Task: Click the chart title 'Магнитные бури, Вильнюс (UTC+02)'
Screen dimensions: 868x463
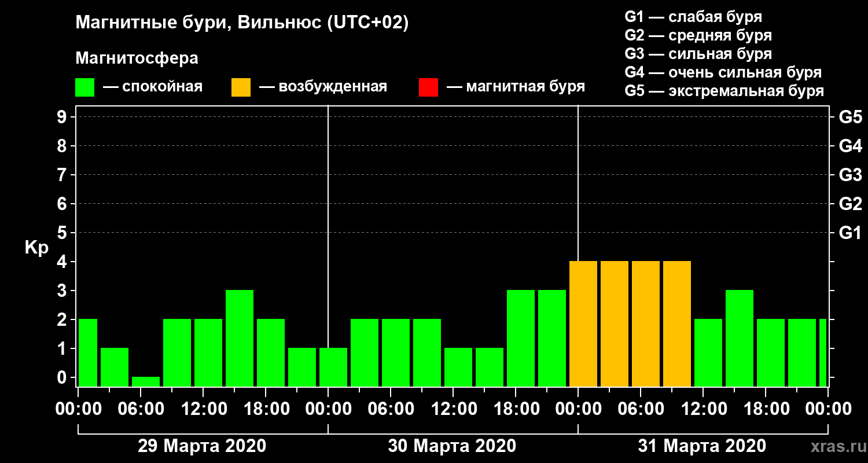Action: [x=242, y=24]
